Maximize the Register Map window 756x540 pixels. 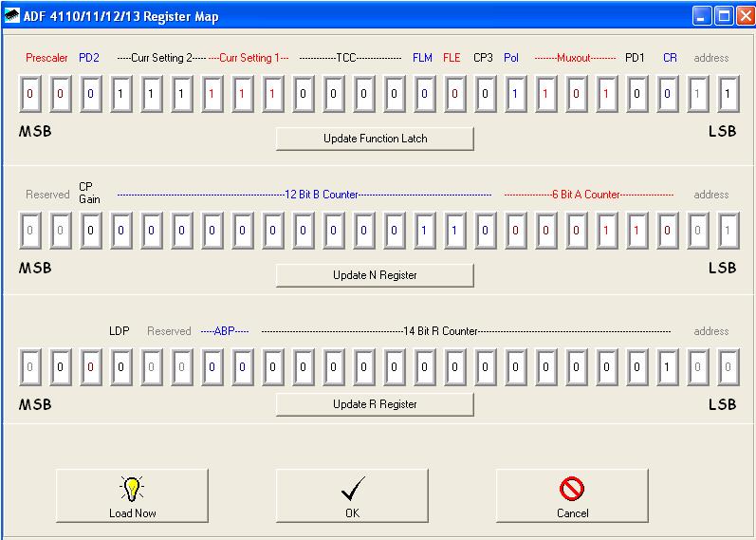pyautogui.click(x=724, y=16)
